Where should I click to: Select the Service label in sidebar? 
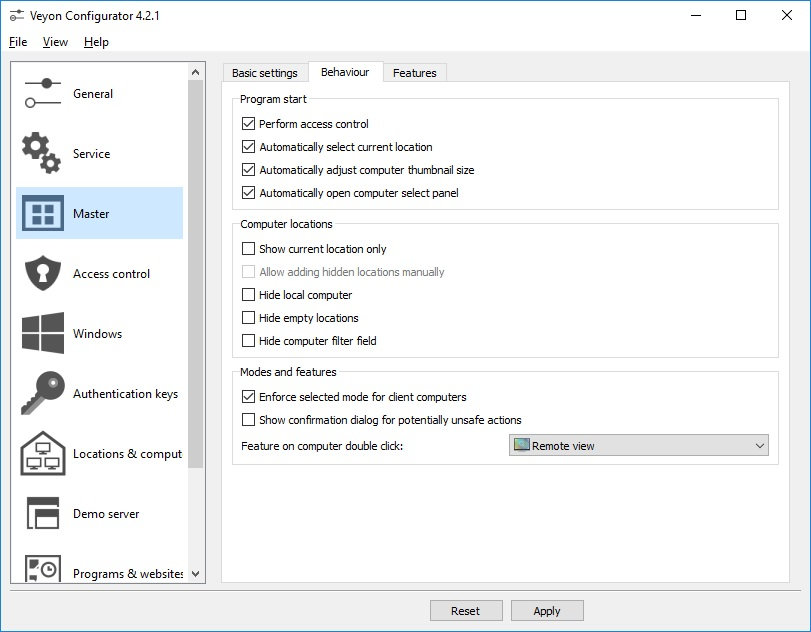point(92,154)
